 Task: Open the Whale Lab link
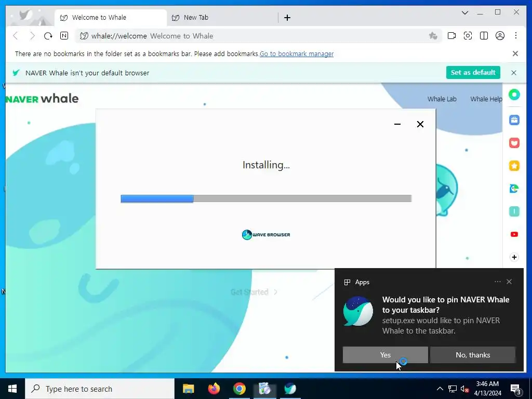click(x=442, y=99)
